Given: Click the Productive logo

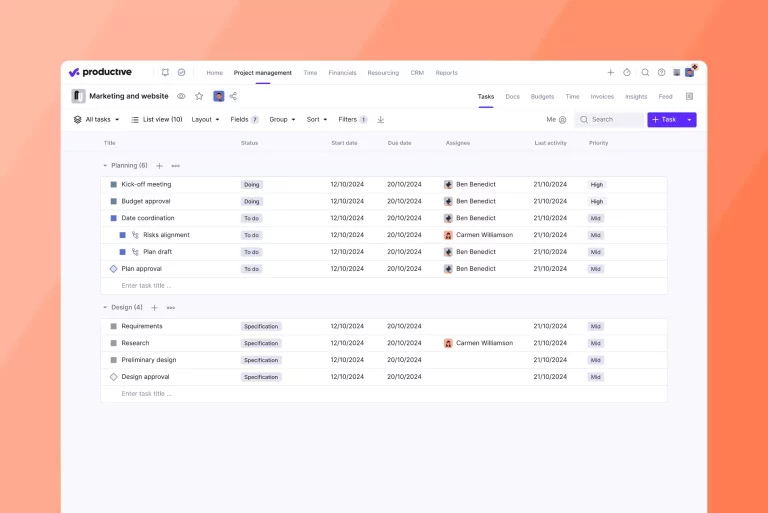Looking at the screenshot, I should pyautogui.click(x=100, y=72).
